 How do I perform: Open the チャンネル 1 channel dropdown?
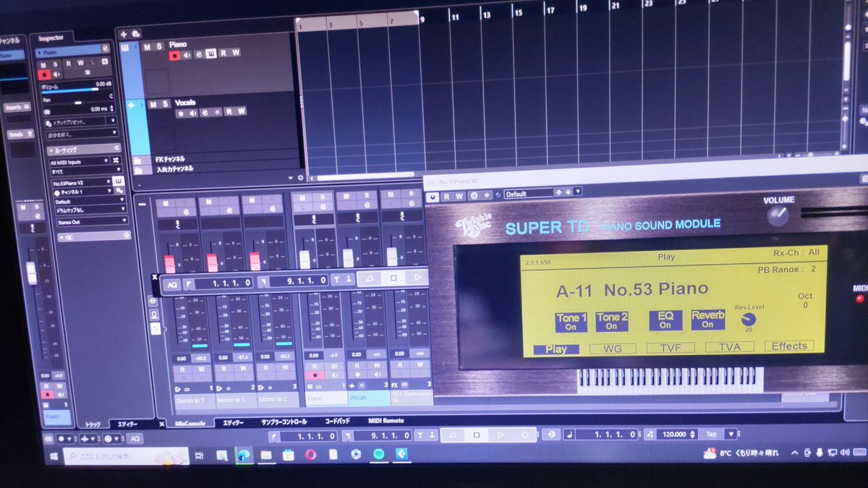pos(82,192)
